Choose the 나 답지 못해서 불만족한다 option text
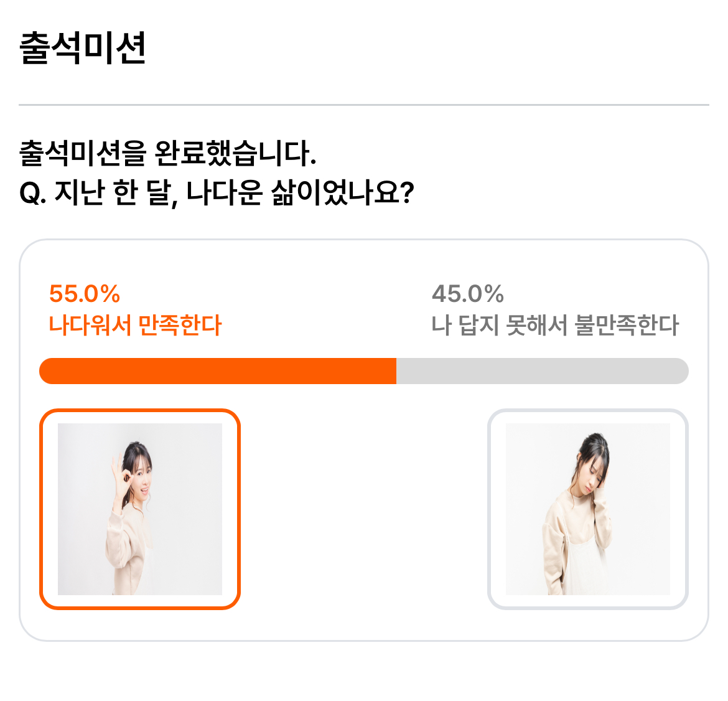 555,325
